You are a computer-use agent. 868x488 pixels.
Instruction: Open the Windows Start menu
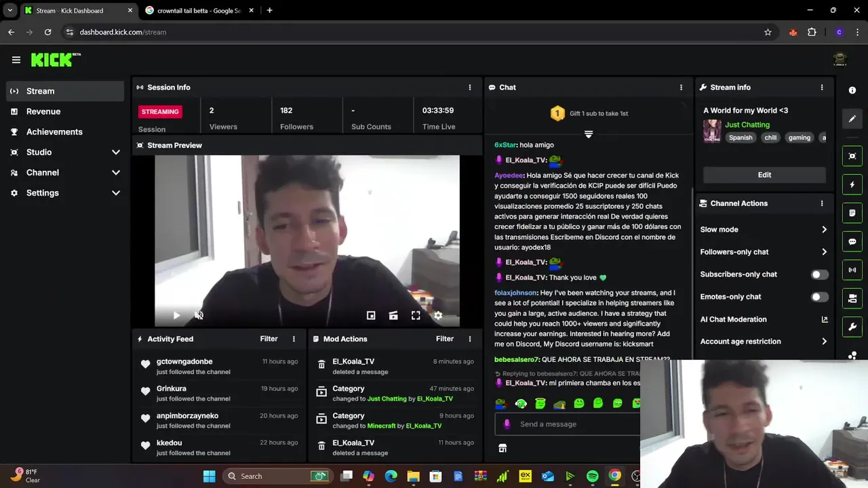point(209,476)
